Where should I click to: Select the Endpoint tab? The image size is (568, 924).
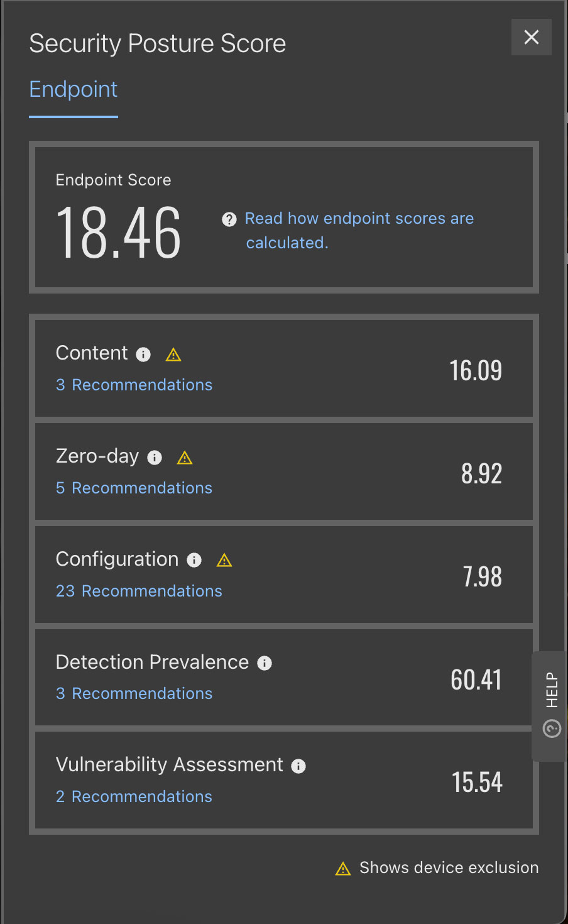pyautogui.click(x=74, y=89)
